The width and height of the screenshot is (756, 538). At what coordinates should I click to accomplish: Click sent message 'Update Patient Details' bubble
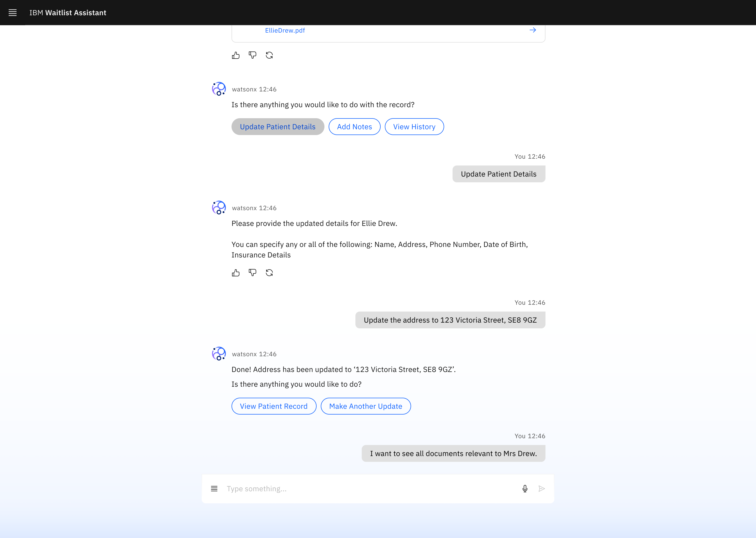pyautogui.click(x=499, y=174)
